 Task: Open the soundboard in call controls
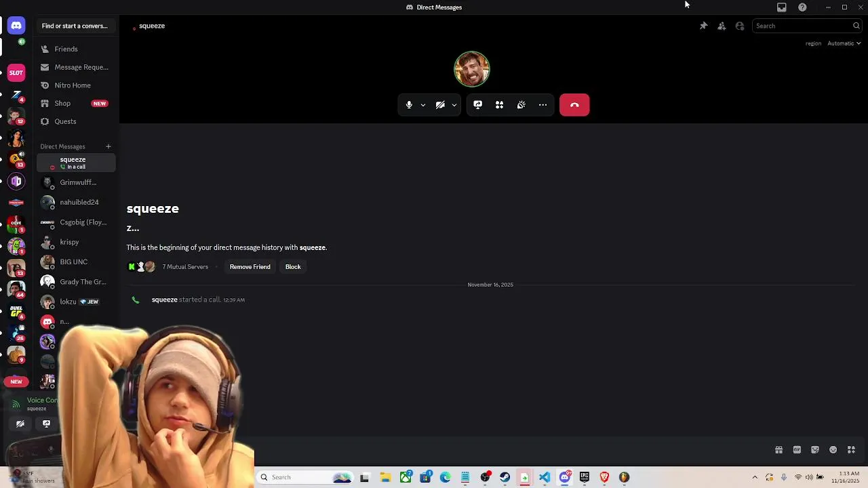tap(521, 105)
